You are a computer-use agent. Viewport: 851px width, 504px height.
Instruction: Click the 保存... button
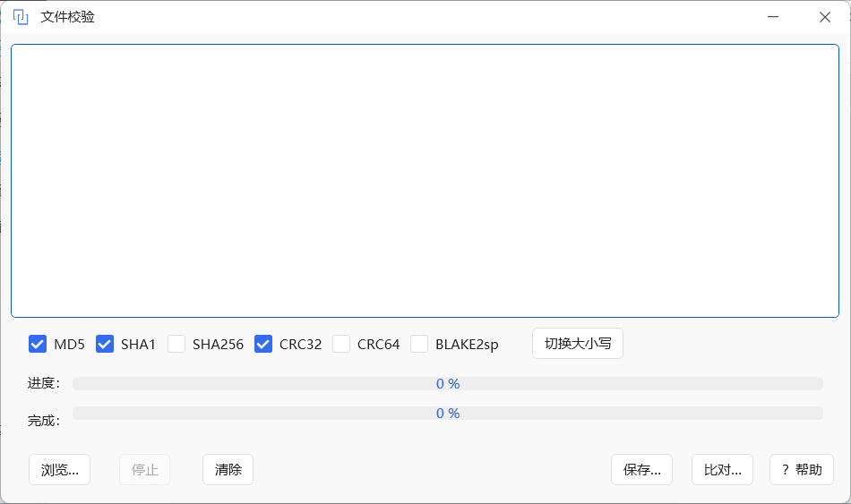(641, 469)
